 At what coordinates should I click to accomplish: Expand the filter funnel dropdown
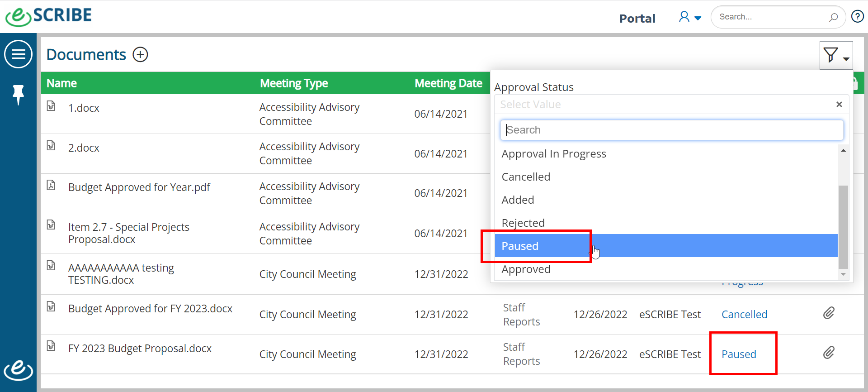836,55
